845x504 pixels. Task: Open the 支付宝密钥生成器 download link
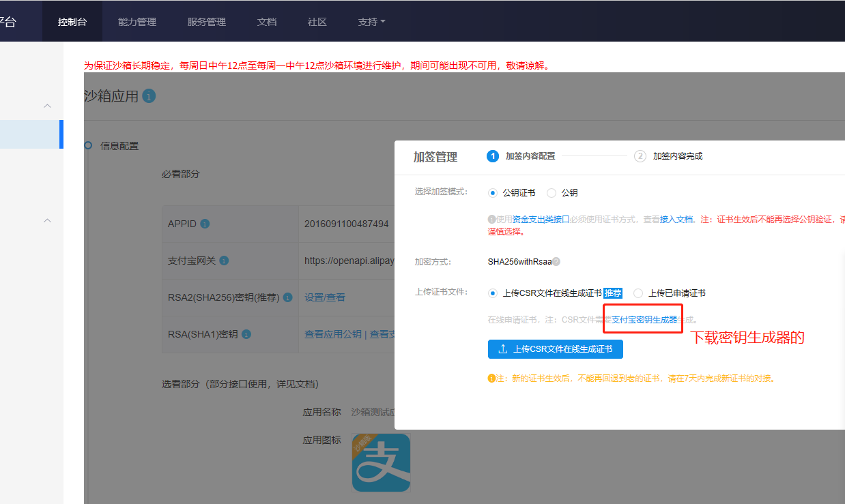pos(644,319)
